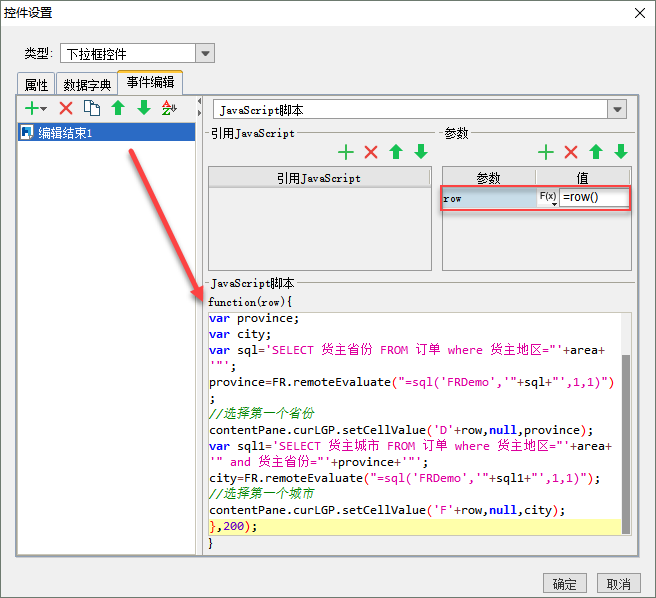
Task: Select 事件编辑 tab
Action: click(150, 82)
